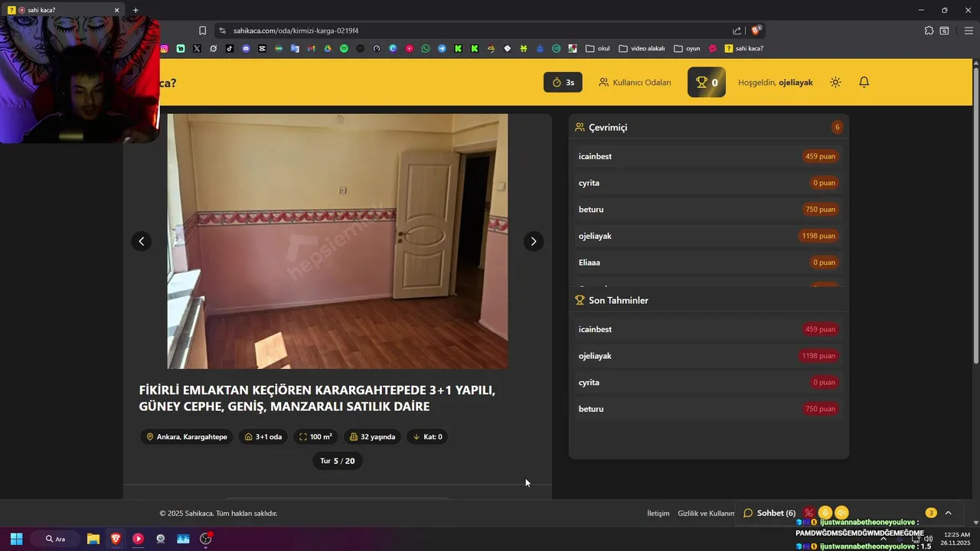Show next listing photo
Screen dimensions: 980x551
coord(534,241)
